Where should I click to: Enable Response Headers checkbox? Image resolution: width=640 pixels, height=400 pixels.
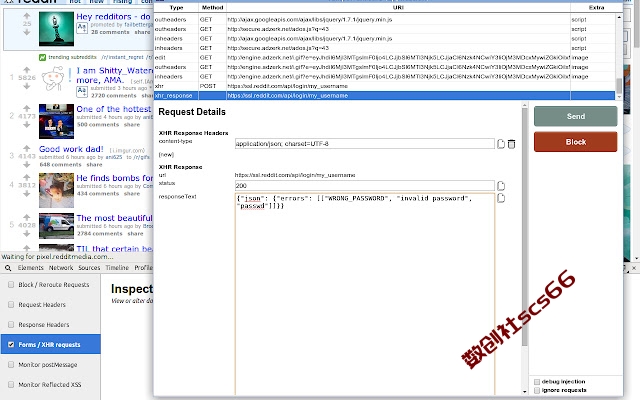(11, 324)
